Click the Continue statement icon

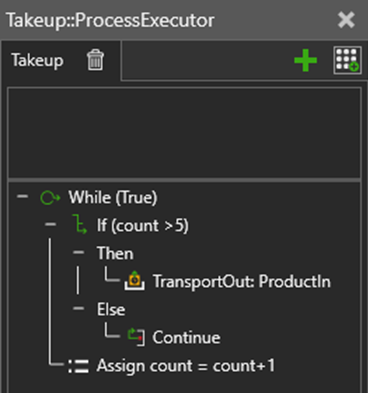[137, 337]
